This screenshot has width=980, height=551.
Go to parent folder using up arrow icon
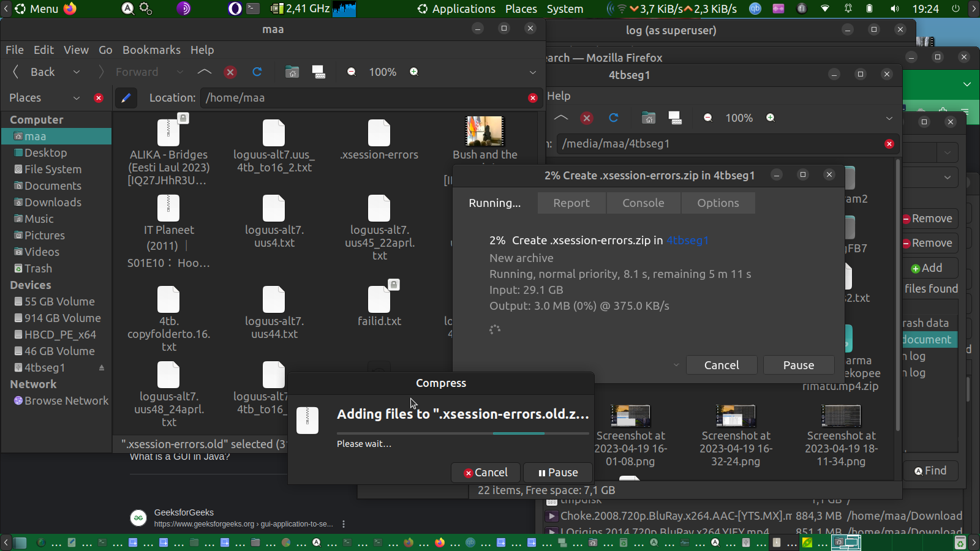204,72
